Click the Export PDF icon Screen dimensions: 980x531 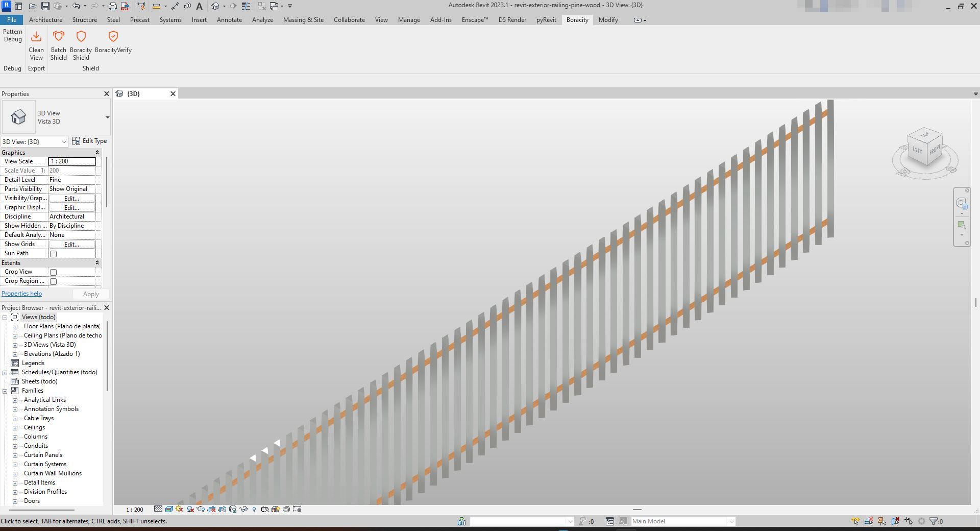125,6
